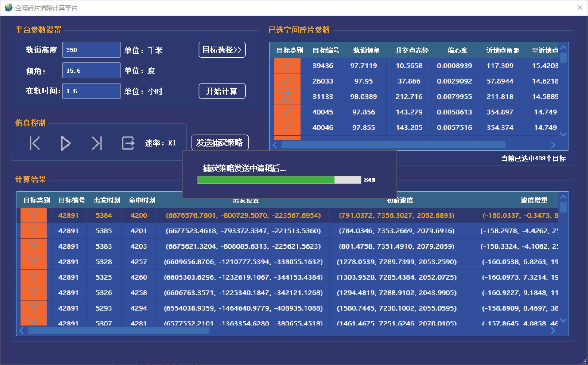Screen dimensions: 588x365
Task: Click the Z icon for target 26033
Action: click(287, 81)
